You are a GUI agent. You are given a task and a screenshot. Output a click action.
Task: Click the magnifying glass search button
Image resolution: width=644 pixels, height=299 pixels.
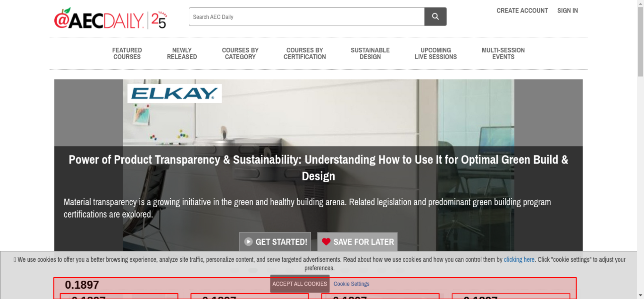(435, 16)
